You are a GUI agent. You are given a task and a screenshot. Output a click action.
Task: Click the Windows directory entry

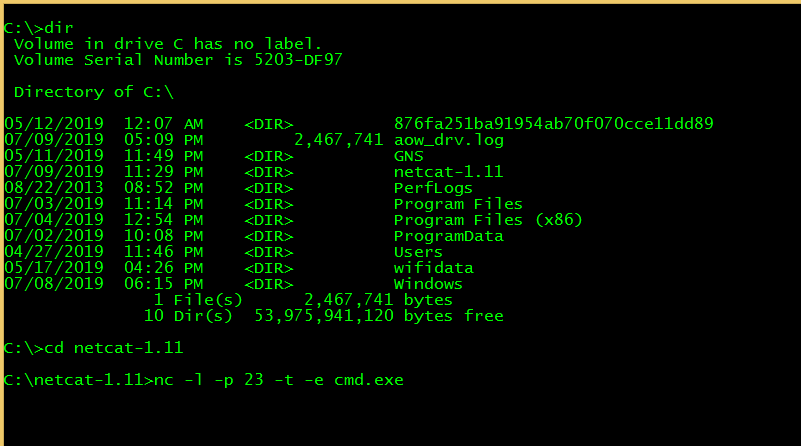(428, 284)
